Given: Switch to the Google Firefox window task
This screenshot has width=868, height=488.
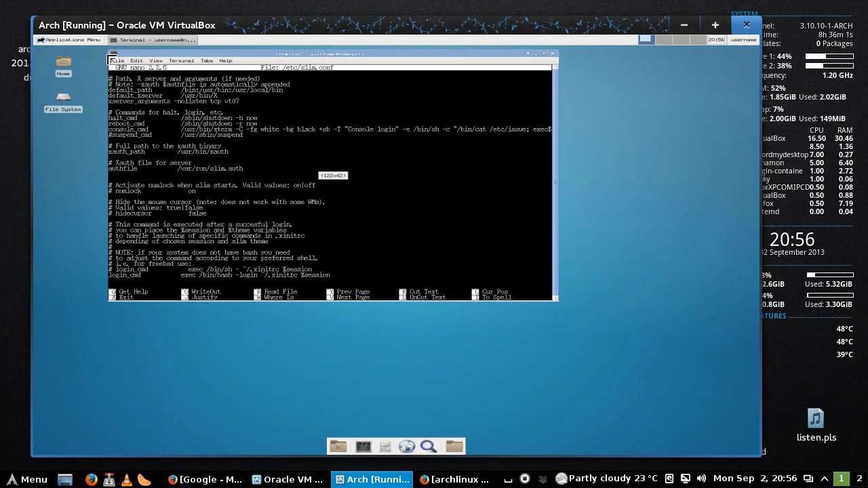Looking at the screenshot, I should click(205, 479).
